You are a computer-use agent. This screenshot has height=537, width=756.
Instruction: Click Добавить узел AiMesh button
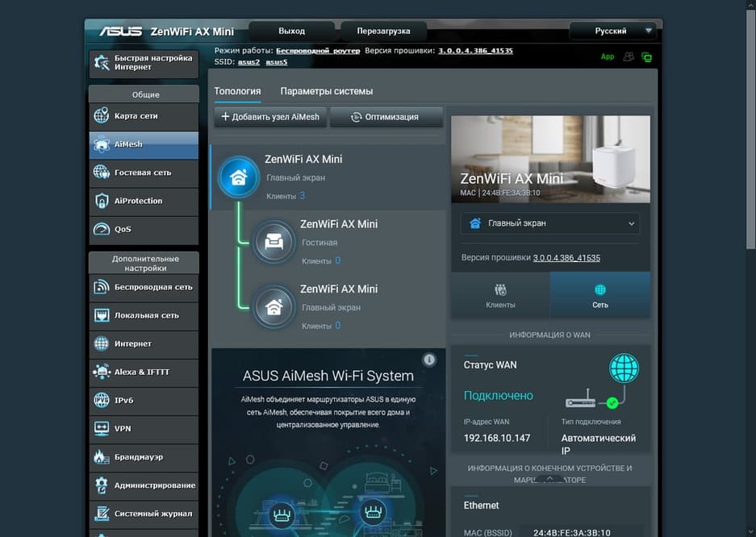[x=270, y=117]
